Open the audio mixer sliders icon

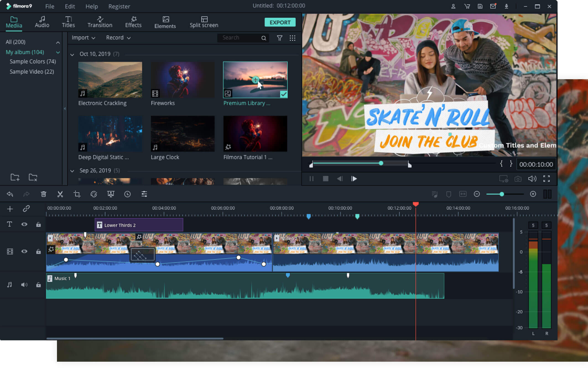pos(144,194)
